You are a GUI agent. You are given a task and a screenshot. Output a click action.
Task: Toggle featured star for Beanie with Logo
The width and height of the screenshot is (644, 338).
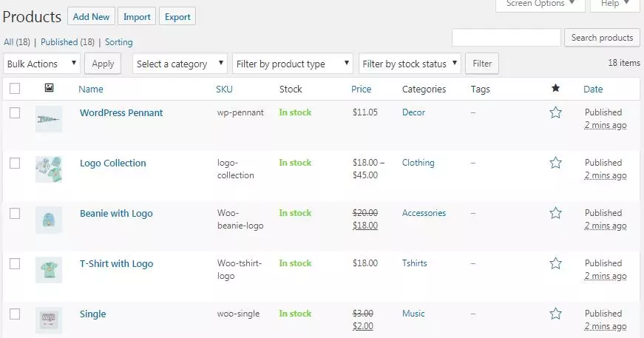click(555, 213)
